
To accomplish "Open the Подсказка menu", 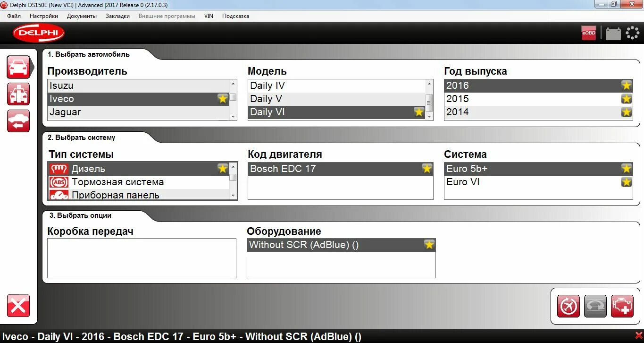I will point(235,16).
